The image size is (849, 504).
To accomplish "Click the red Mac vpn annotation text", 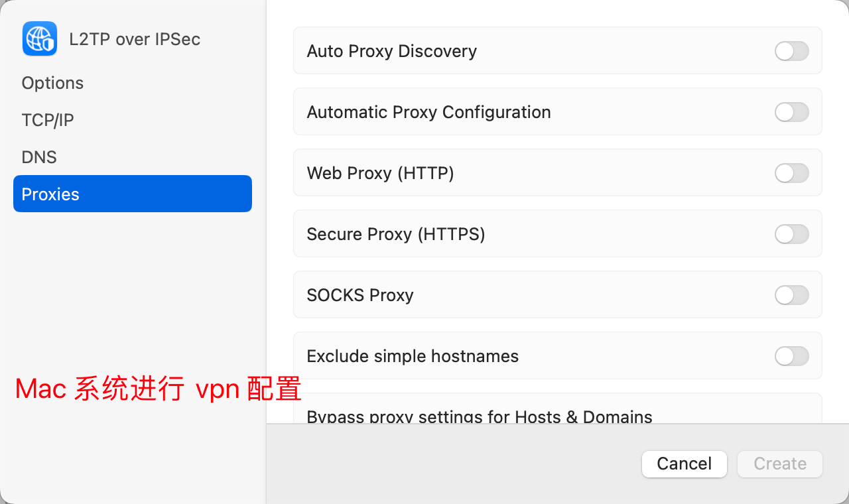I will [x=158, y=389].
